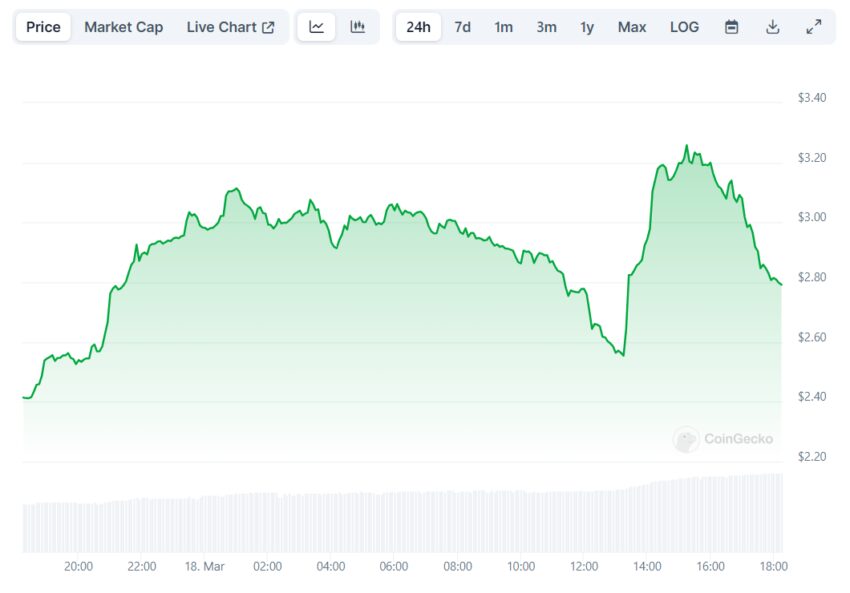Switch to the Market Cap tab
This screenshot has height=593, width=850.
coord(123,27)
